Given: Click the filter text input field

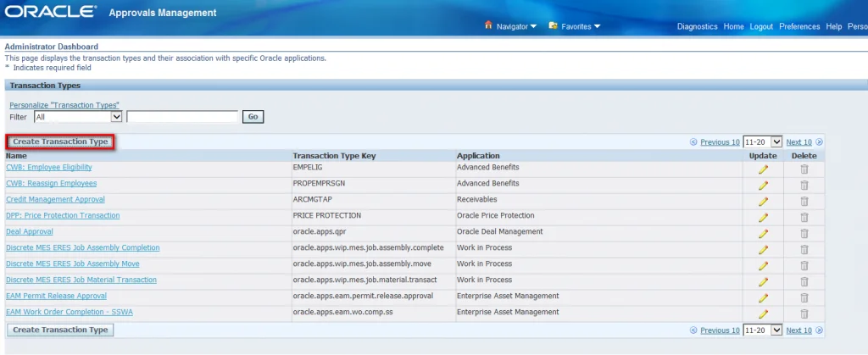Looking at the screenshot, I should point(182,117).
